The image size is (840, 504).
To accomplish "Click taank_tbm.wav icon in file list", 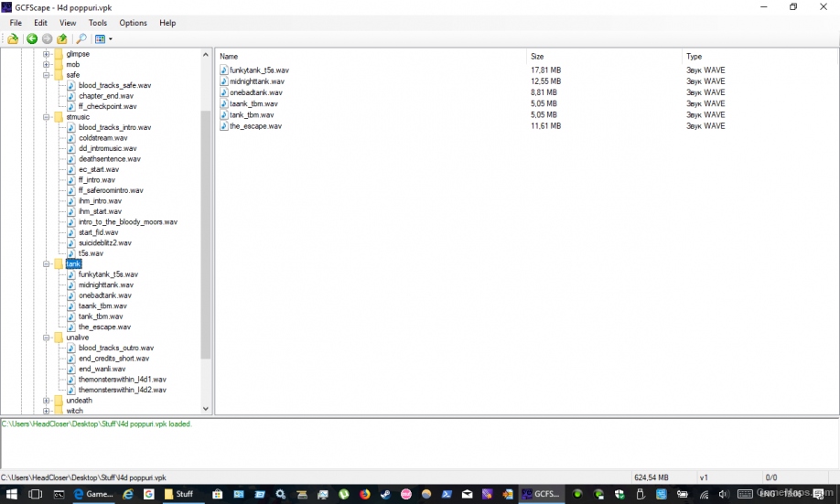I will tap(224, 104).
